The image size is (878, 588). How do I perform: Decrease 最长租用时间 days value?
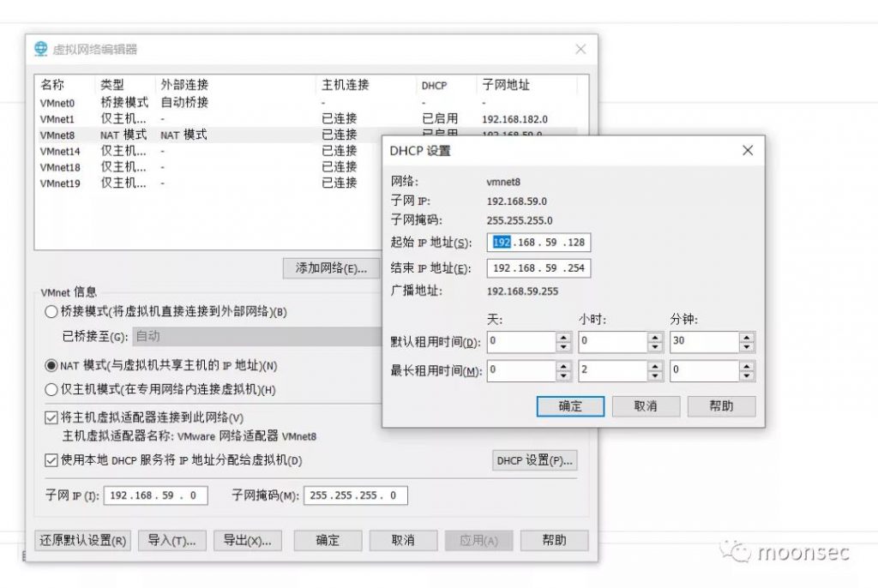[x=563, y=375]
